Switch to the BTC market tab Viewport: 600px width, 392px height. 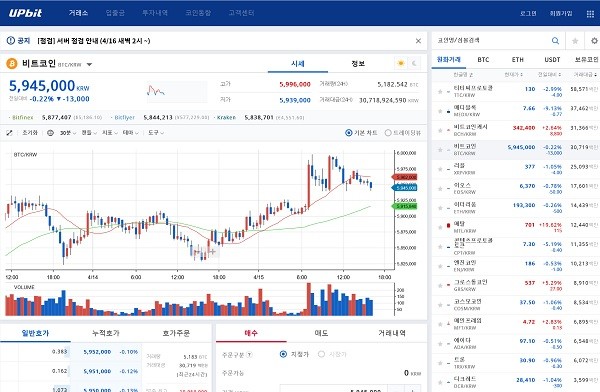(483, 60)
